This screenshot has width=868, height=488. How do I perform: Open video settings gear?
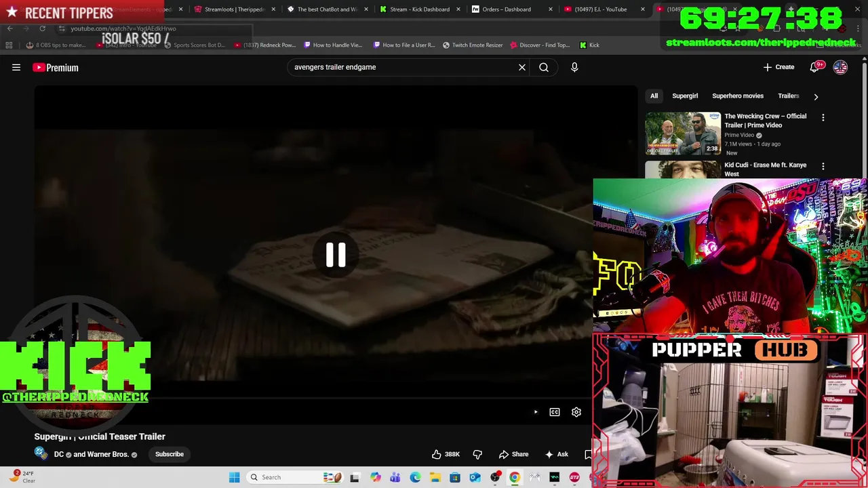(576, 412)
